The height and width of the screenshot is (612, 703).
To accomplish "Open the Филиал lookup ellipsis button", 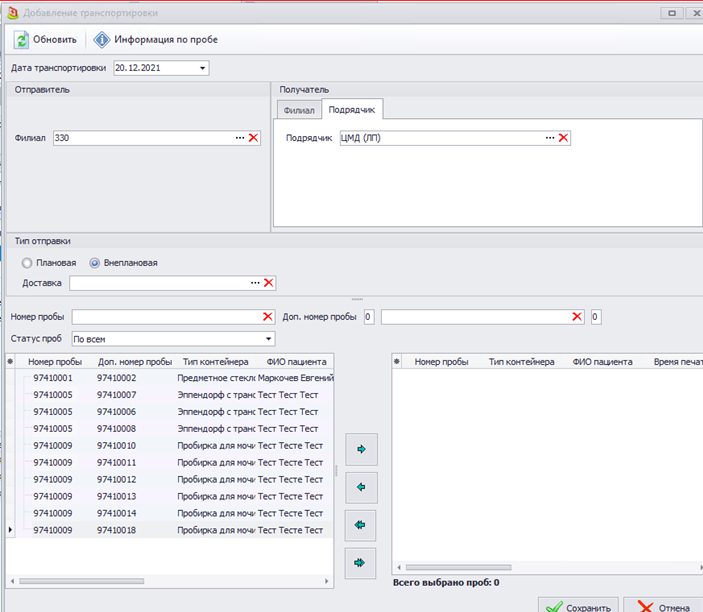I will [x=240, y=138].
